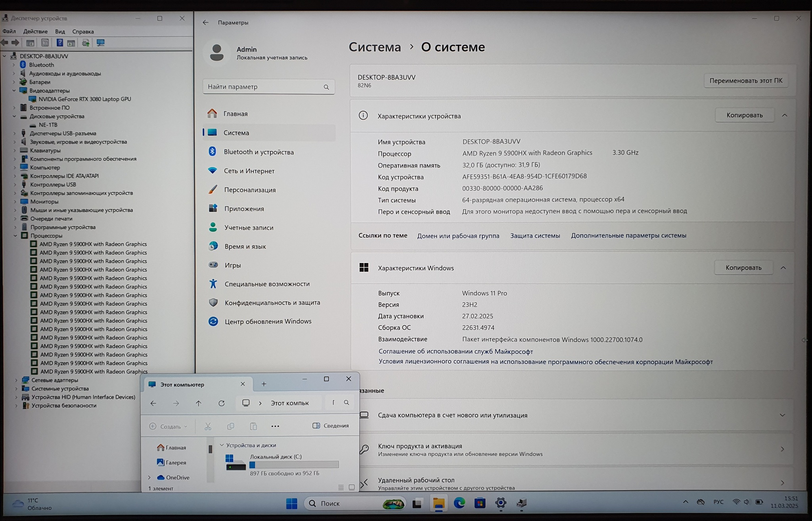Click refresh button in File Explorer
Image resolution: width=812 pixels, height=521 pixels.
222,403
